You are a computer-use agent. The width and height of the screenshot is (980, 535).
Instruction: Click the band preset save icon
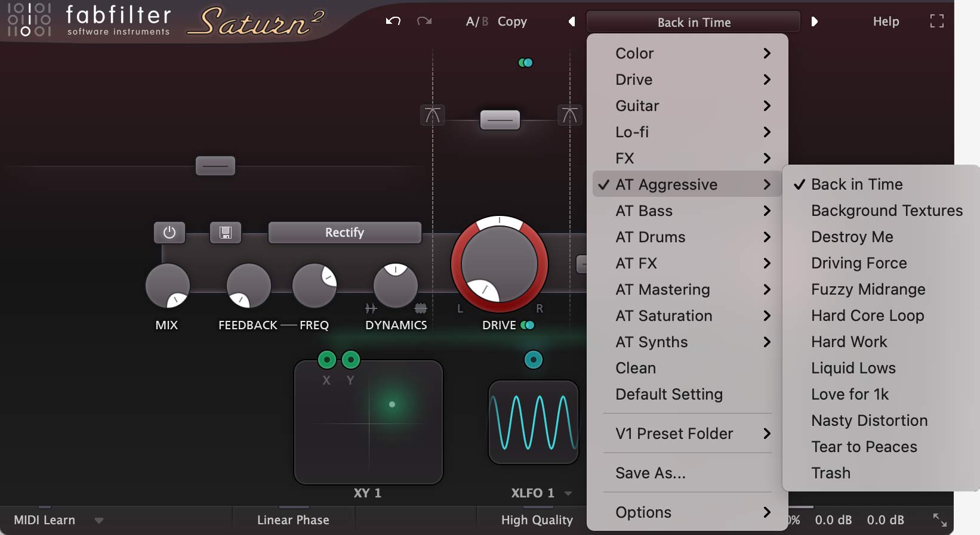click(226, 233)
